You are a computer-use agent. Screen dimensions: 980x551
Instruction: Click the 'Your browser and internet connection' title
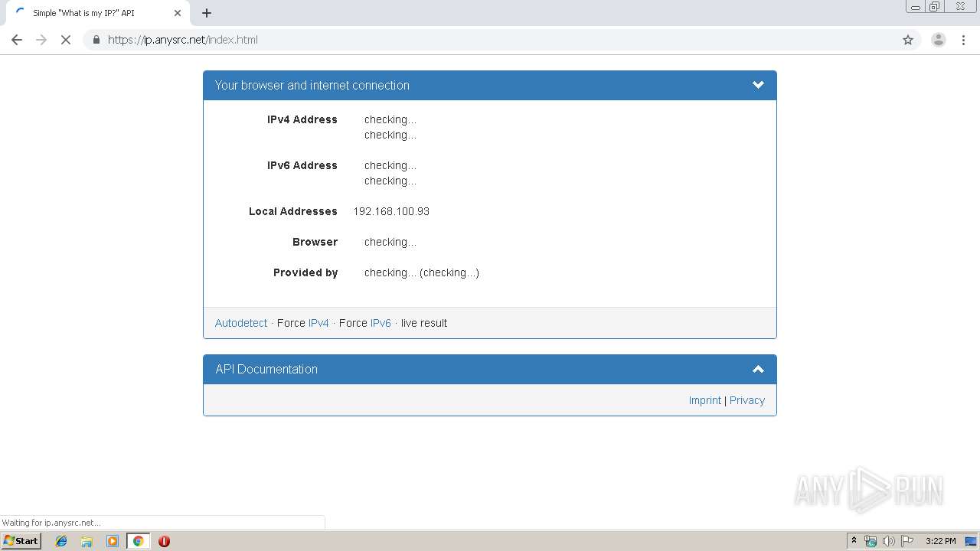[x=312, y=85]
